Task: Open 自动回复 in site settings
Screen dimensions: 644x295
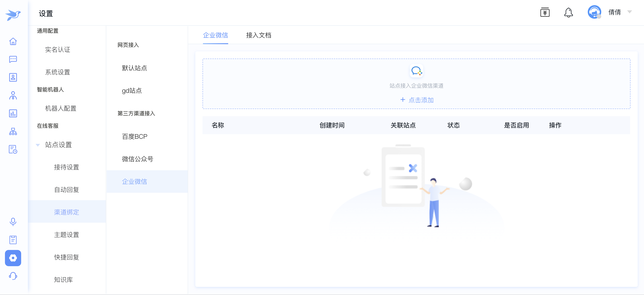Action: click(x=67, y=190)
